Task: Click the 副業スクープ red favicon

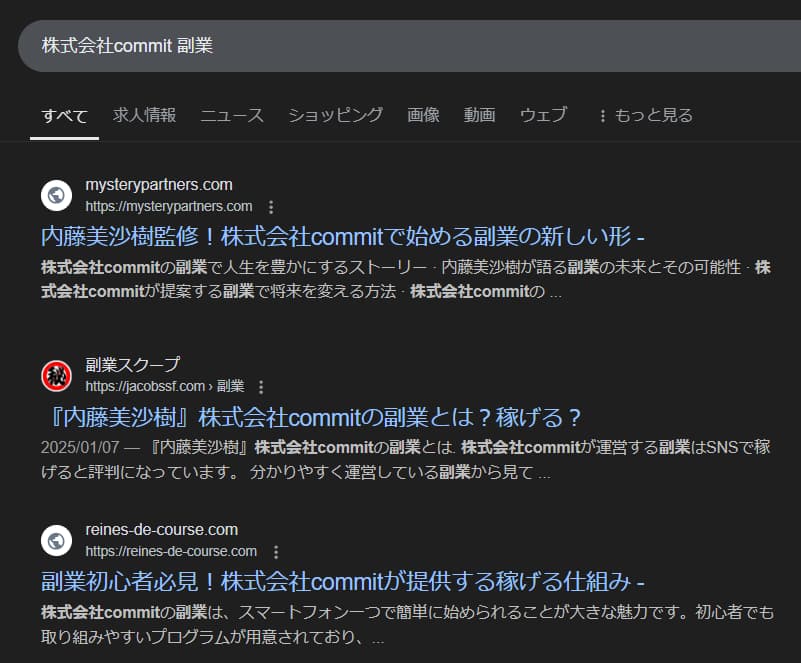Action: [x=56, y=376]
